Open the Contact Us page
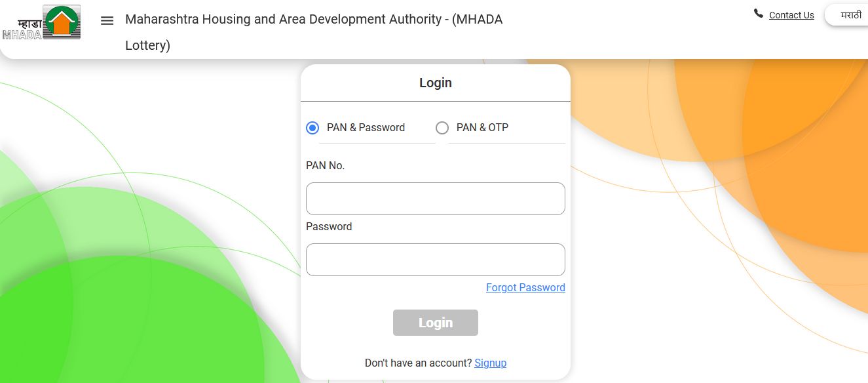868x383 pixels. pyautogui.click(x=791, y=14)
